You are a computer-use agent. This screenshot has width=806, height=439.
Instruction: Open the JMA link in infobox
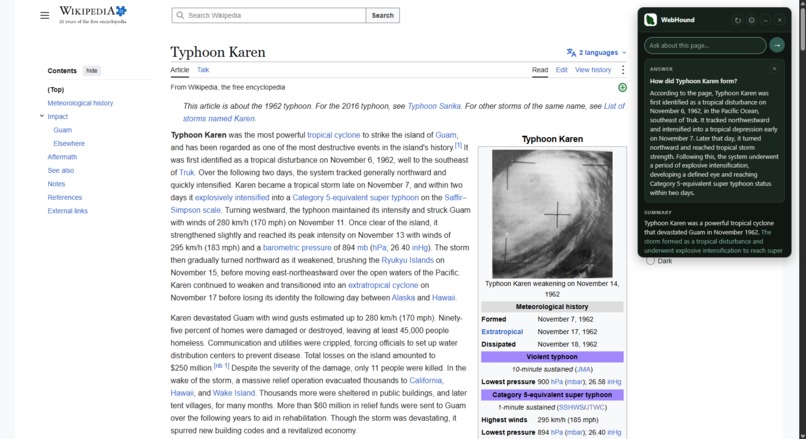pyautogui.click(x=583, y=369)
